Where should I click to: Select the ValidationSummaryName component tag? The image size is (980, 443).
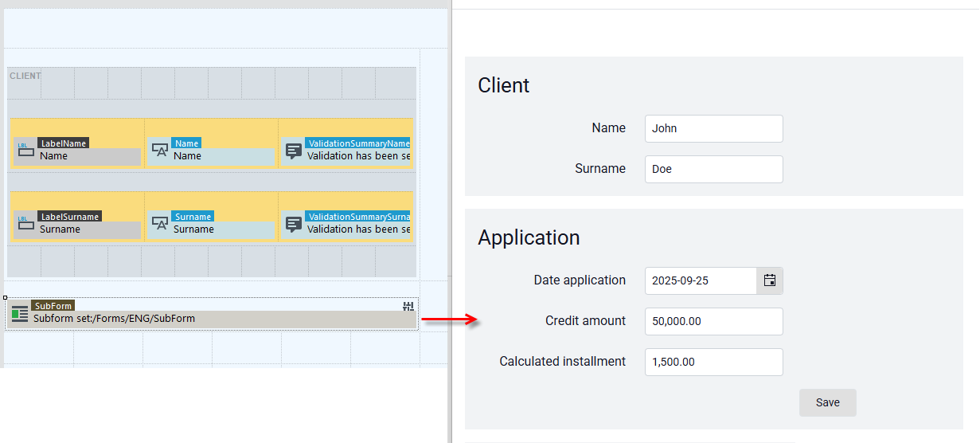click(357, 143)
